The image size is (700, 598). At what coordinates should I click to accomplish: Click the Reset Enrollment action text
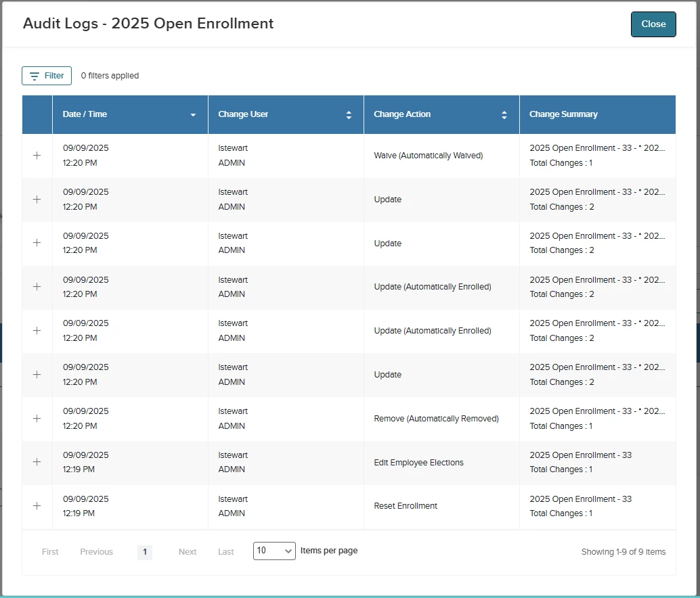tap(406, 506)
